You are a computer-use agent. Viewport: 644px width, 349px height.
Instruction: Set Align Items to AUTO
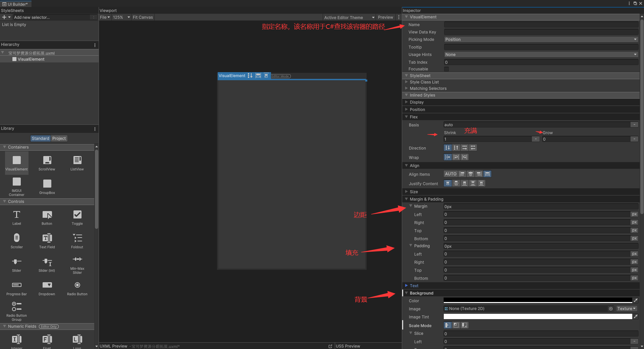[451, 174]
